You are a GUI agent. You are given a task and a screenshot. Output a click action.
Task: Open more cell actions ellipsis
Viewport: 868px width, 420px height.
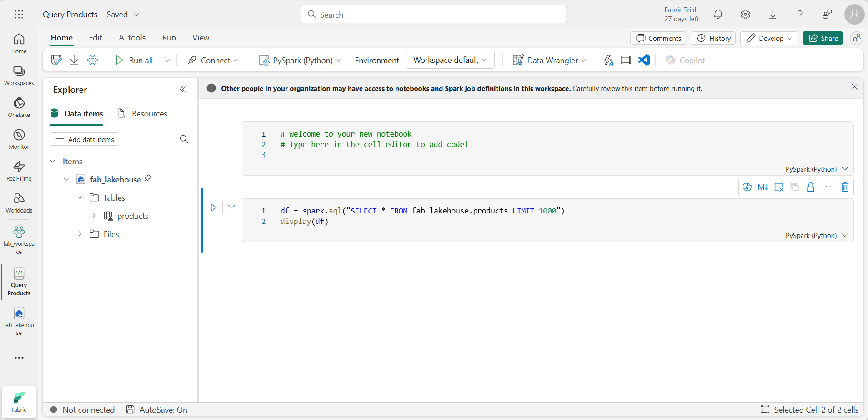(x=827, y=187)
